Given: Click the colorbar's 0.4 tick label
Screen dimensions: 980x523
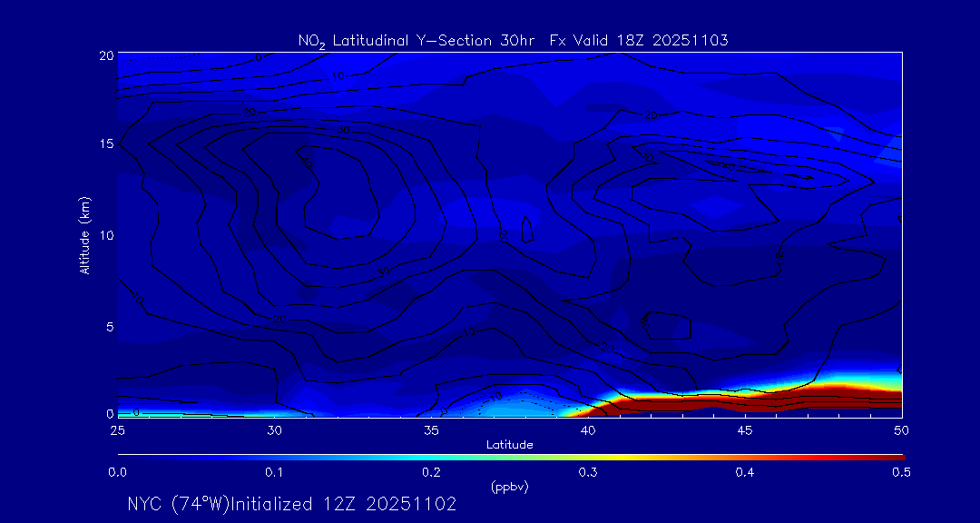Looking at the screenshot, I should [745, 472].
